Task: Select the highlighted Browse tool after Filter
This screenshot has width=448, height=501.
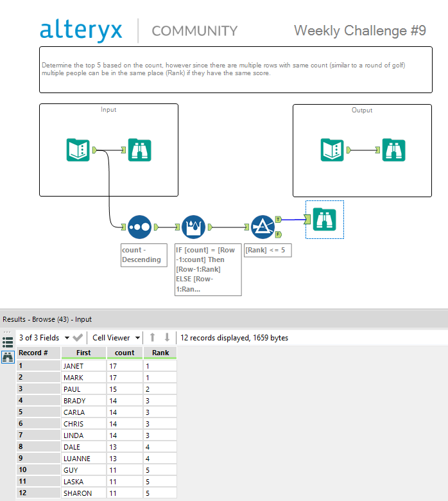Action: tap(324, 220)
